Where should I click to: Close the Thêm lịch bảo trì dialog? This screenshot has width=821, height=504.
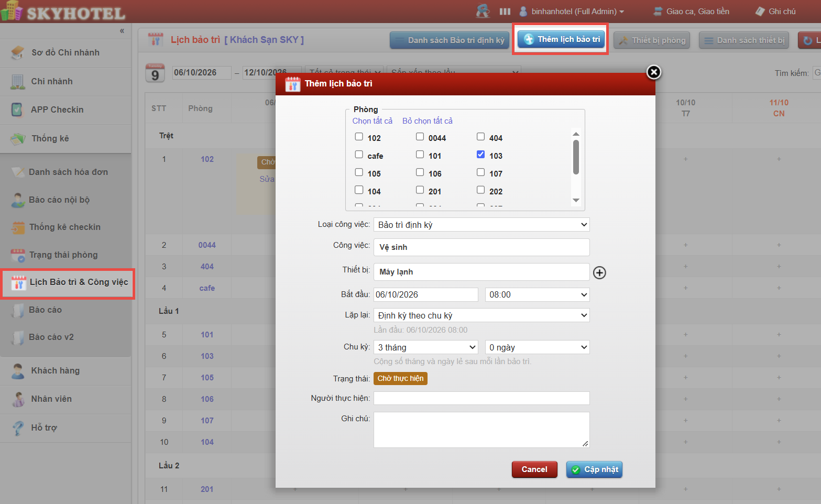tap(653, 72)
